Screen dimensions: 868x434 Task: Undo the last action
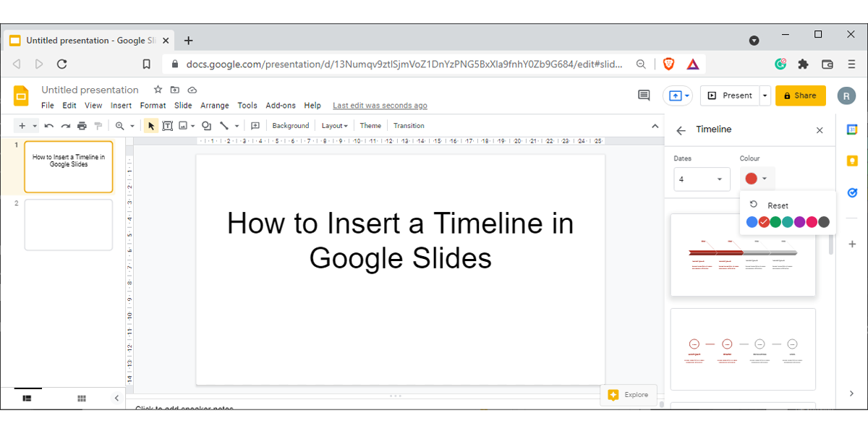[49, 126]
